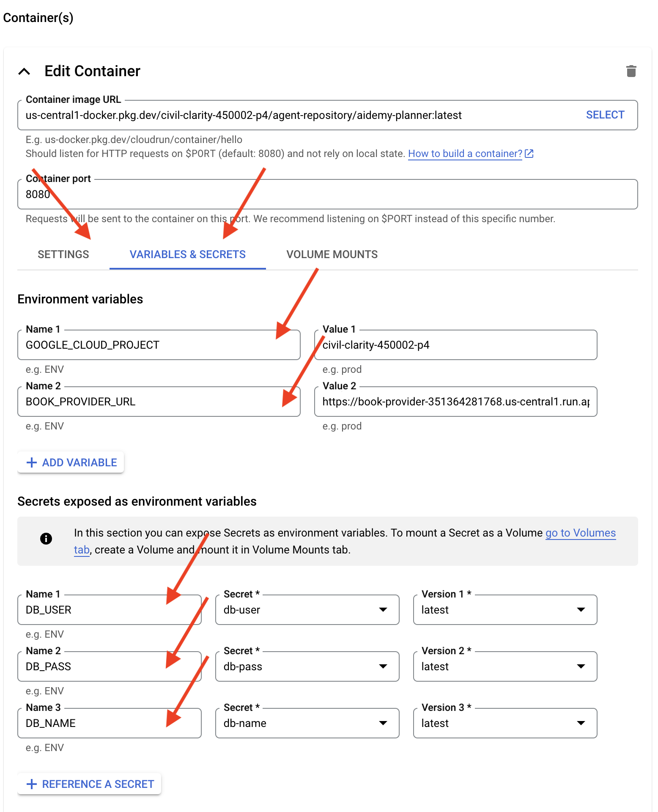The width and height of the screenshot is (658, 812).
Task: Collapse the Edit Container section
Action: pos(25,72)
